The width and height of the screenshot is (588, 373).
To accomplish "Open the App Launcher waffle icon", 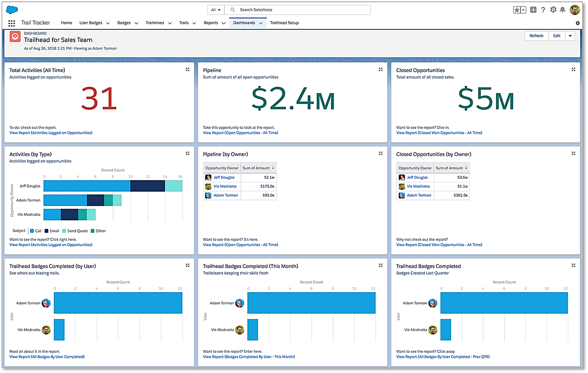I will coord(11,23).
